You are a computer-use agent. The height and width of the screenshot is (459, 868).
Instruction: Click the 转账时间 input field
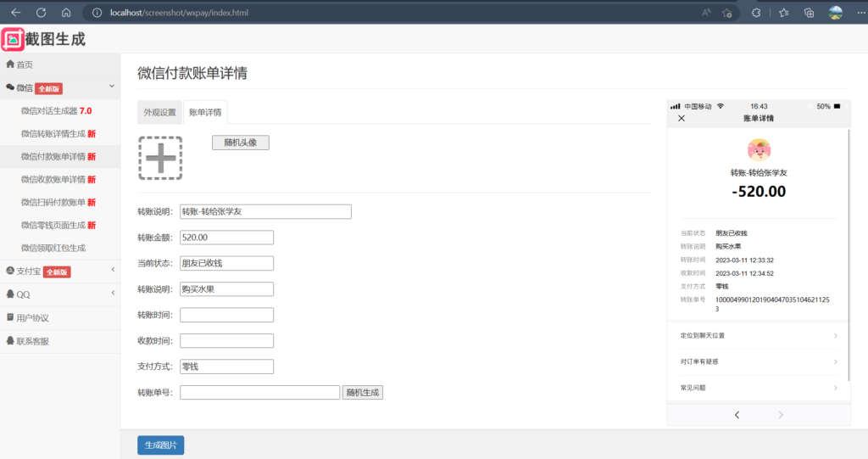pos(226,316)
